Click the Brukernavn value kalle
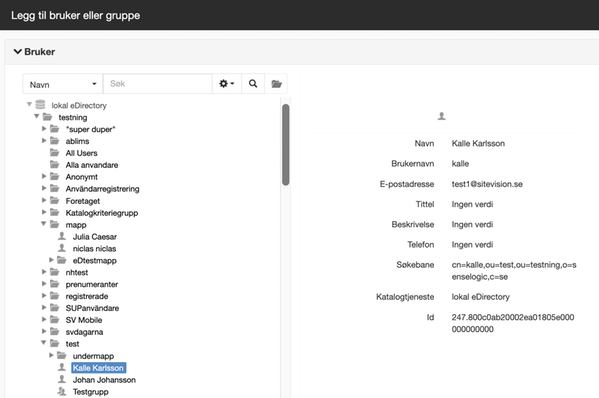This screenshot has height=398, width=599. coord(460,163)
